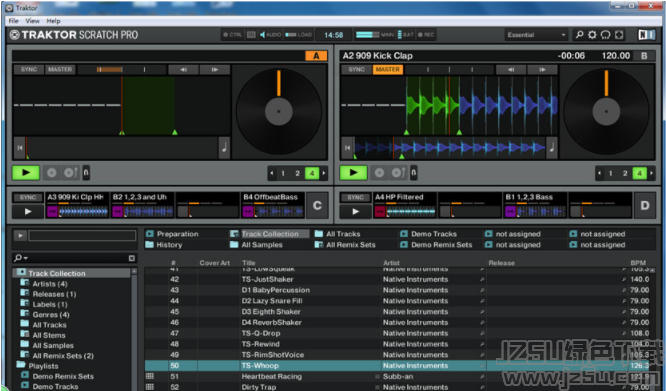Play Remix Deck D
Image resolution: width=666 pixels, height=391 pixels.
coord(355,211)
